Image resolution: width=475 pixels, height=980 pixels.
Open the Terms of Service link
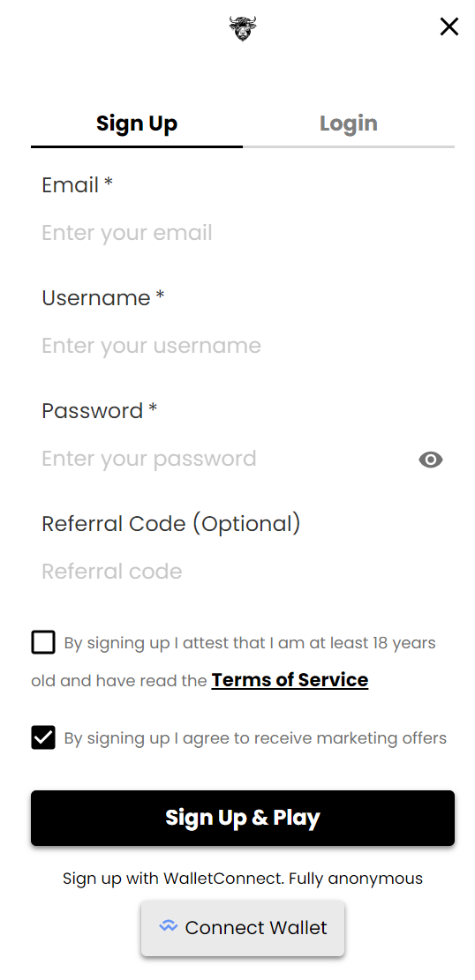290,680
